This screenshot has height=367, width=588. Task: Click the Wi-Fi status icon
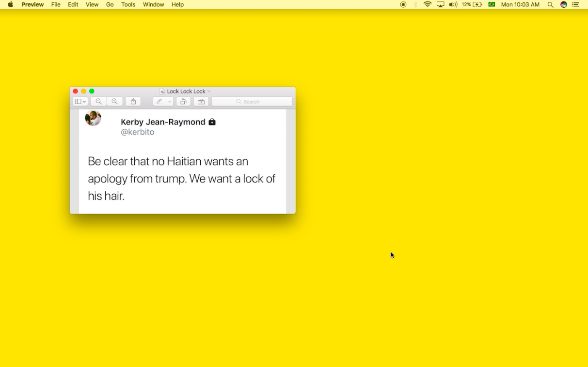(x=428, y=5)
